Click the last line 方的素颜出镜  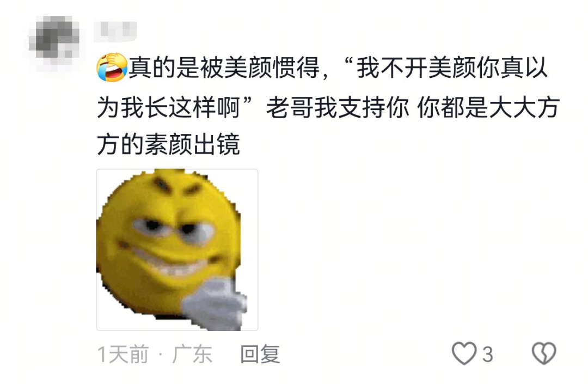168,144
